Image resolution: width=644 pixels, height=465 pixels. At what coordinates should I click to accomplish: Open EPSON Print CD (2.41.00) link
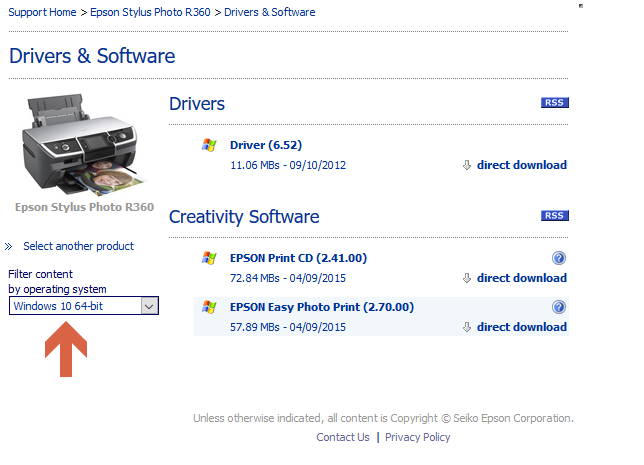[298, 258]
